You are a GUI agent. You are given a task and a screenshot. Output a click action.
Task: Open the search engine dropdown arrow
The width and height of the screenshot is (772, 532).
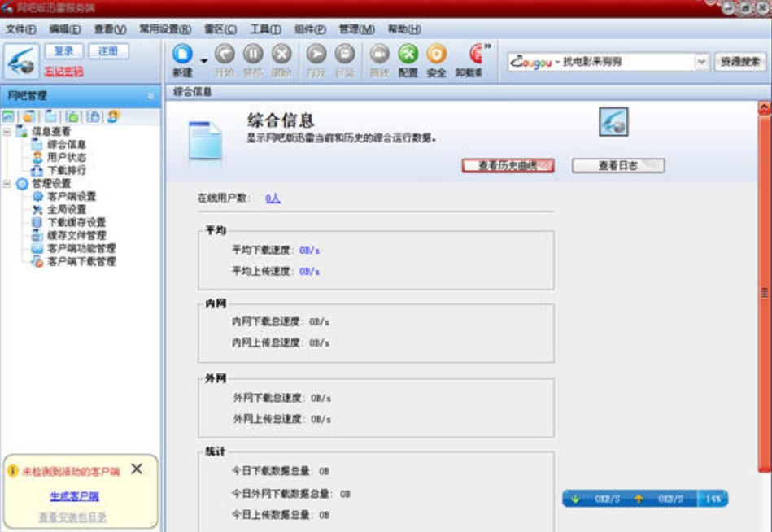tap(701, 62)
